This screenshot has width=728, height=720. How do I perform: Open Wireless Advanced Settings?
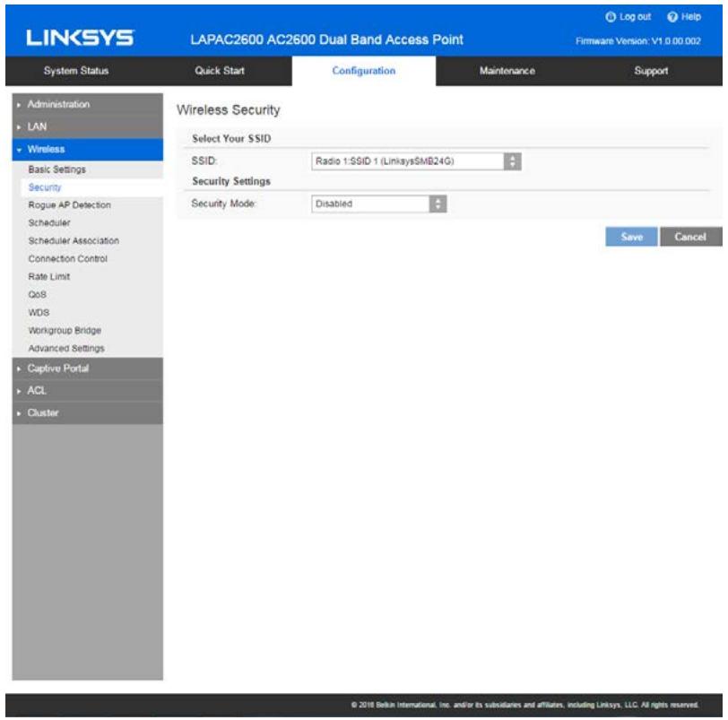pyautogui.click(x=66, y=349)
